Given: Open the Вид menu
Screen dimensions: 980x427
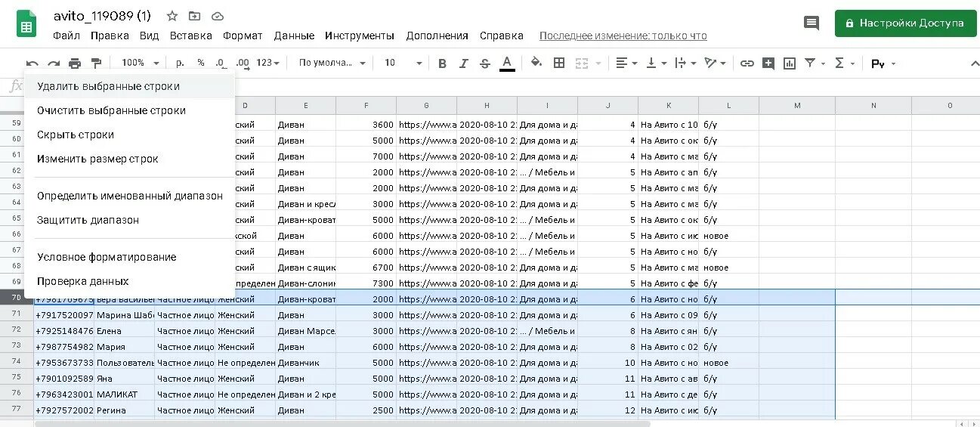Looking at the screenshot, I should pos(149,36).
